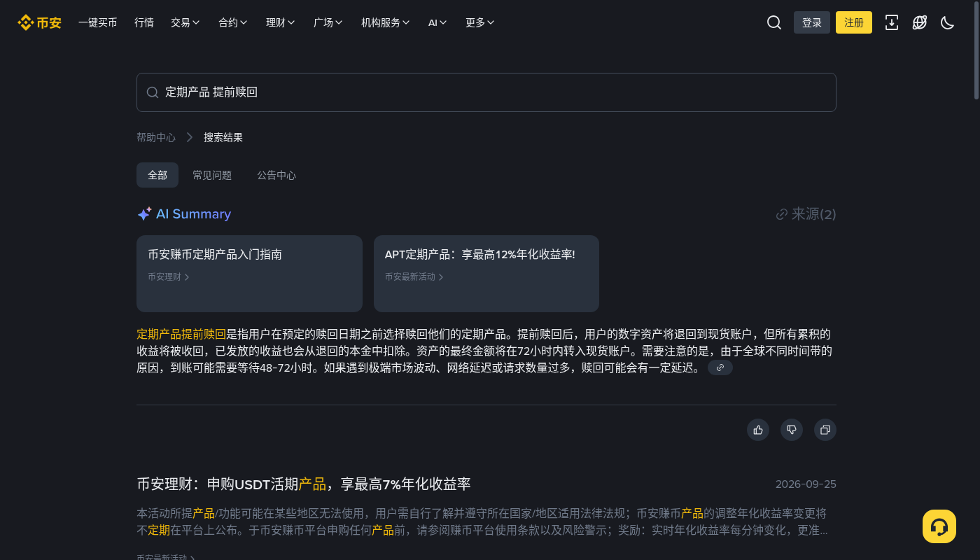Open the language globe icon

click(x=920, y=22)
